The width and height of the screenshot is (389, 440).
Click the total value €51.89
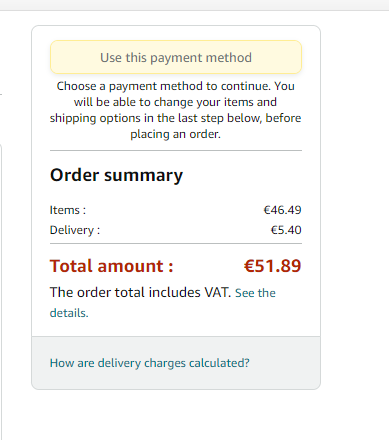(x=272, y=266)
